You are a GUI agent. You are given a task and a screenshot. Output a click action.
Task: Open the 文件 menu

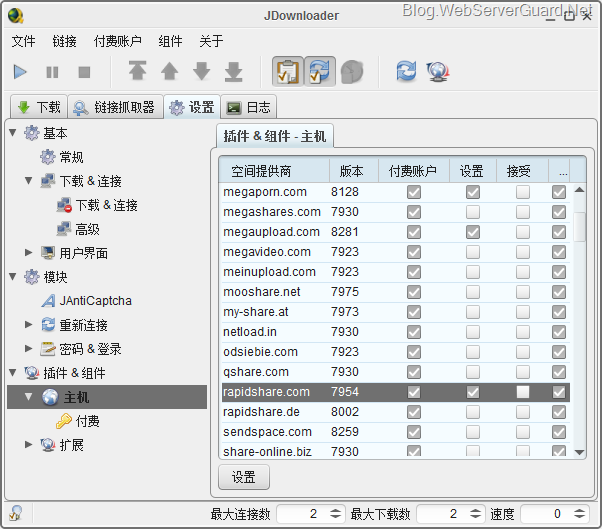pyautogui.click(x=23, y=41)
